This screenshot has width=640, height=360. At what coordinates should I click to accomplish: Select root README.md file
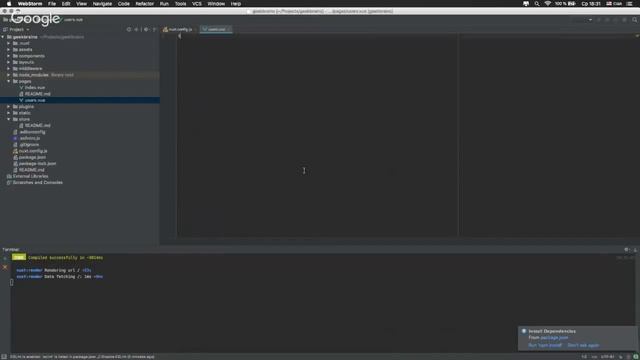(31, 170)
